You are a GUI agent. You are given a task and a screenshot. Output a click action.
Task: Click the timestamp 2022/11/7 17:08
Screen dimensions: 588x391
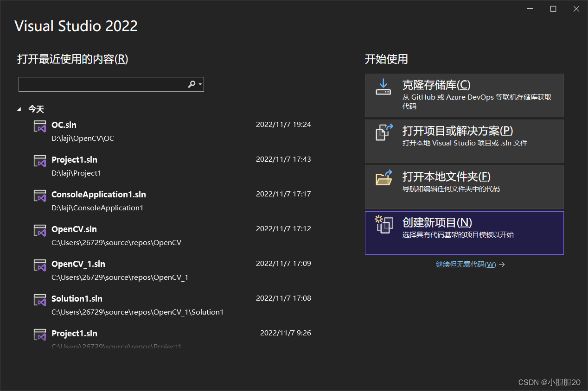click(283, 298)
